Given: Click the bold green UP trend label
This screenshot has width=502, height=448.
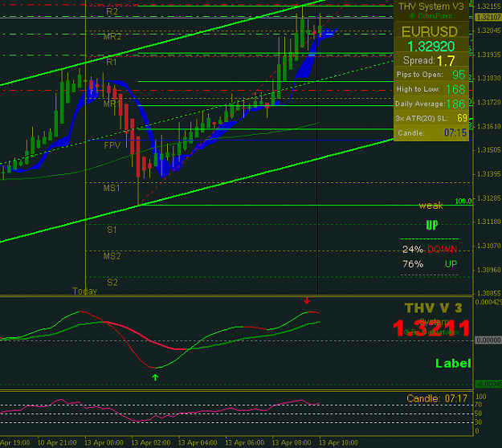Looking at the screenshot, I should pyautogui.click(x=432, y=226).
